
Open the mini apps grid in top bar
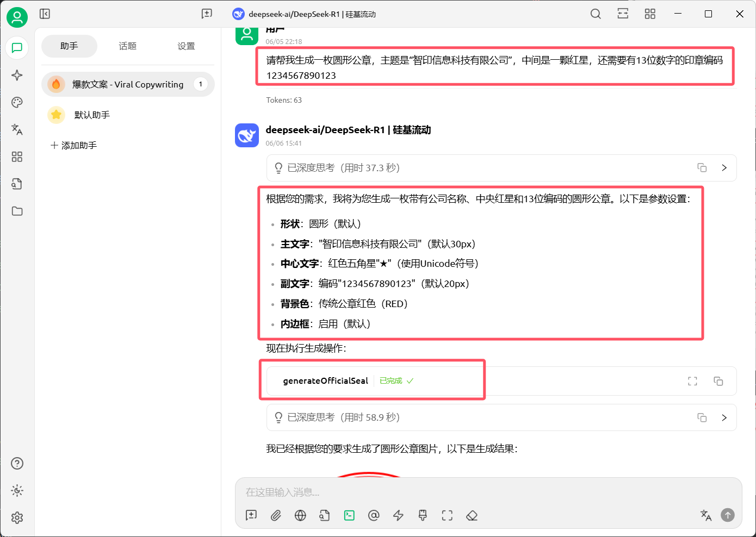click(x=650, y=14)
